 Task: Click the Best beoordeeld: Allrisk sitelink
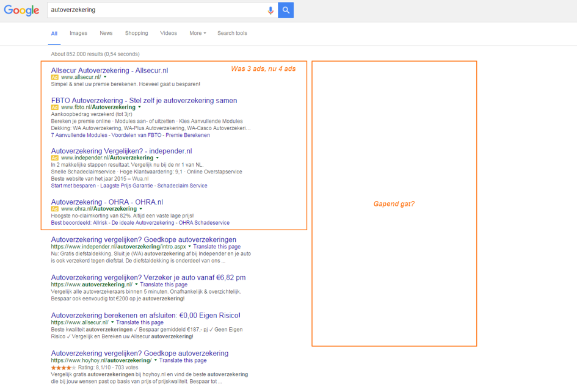click(79, 223)
